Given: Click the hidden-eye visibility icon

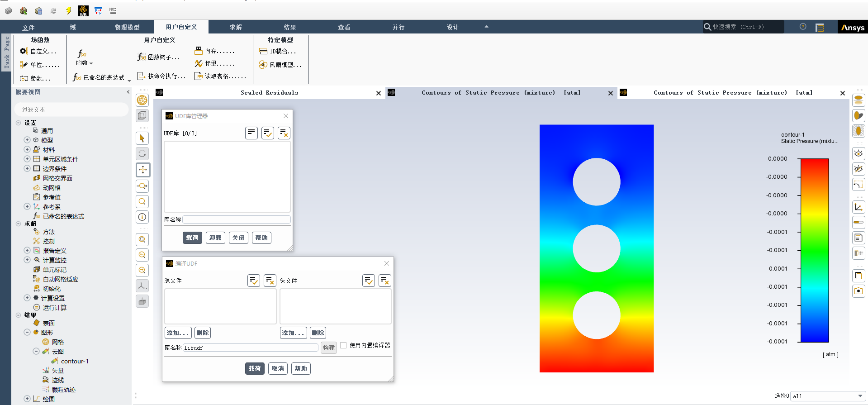Looking at the screenshot, I should pyautogui.click(x=859, y=169).
